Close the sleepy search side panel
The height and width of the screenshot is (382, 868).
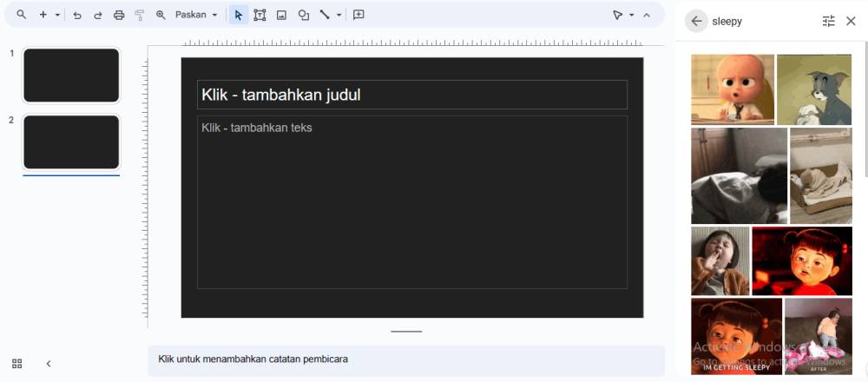852,22
